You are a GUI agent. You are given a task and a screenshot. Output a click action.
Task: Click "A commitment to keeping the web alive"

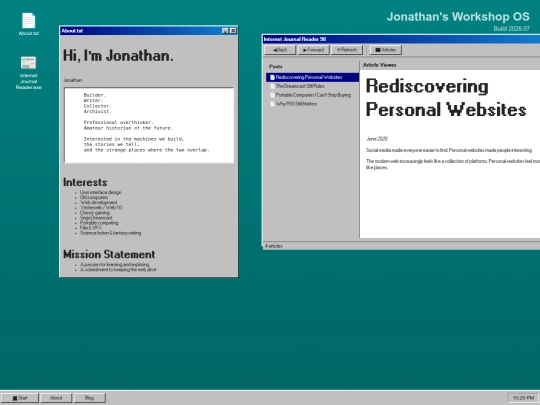coord(118,270)
